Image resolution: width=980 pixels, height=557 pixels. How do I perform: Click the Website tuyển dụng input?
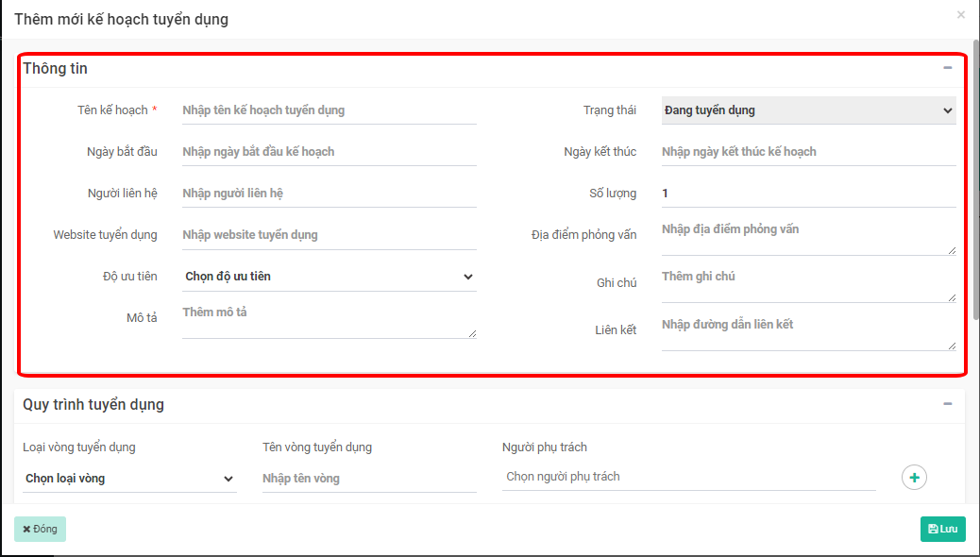(329, 235)
